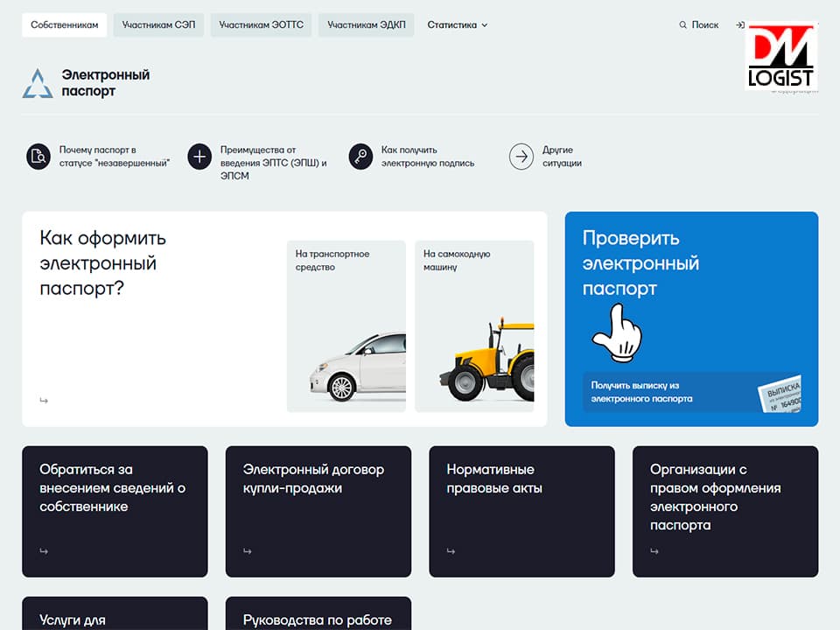The image size is (840, 630).
Task: Click arrow icon in Организации с правом оформления card
Action: [x=654, y=550]
